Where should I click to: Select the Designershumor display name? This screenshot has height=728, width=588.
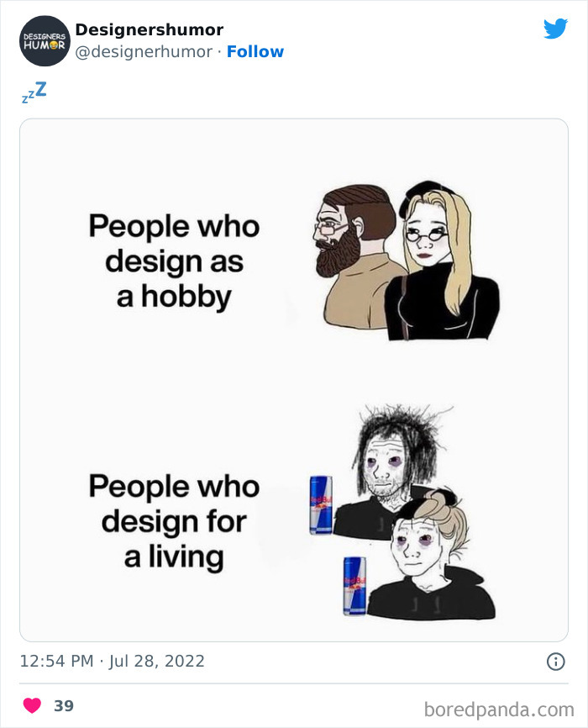[x=149, y=29]
